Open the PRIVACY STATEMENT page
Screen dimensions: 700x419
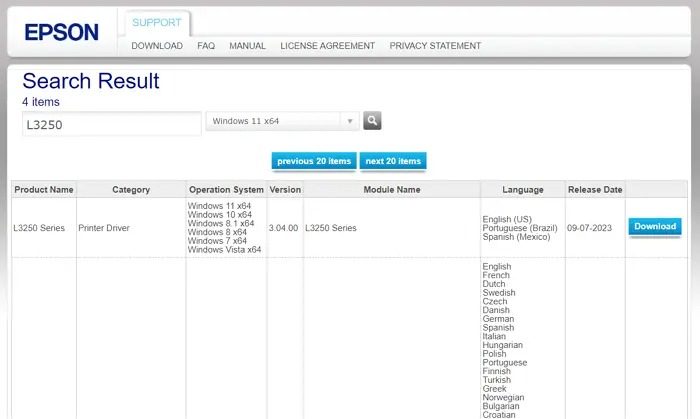[x=435, y=46]
